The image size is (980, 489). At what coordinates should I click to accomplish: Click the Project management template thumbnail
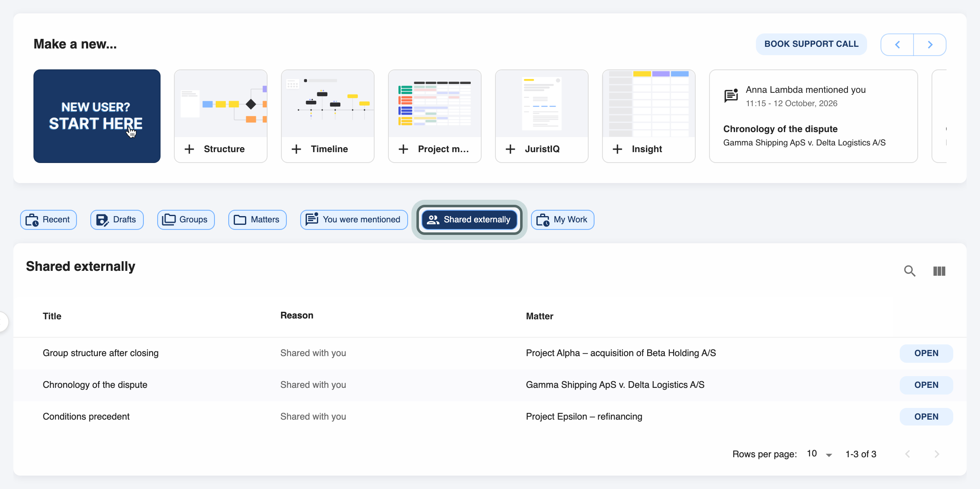click(x=435, y=104)
